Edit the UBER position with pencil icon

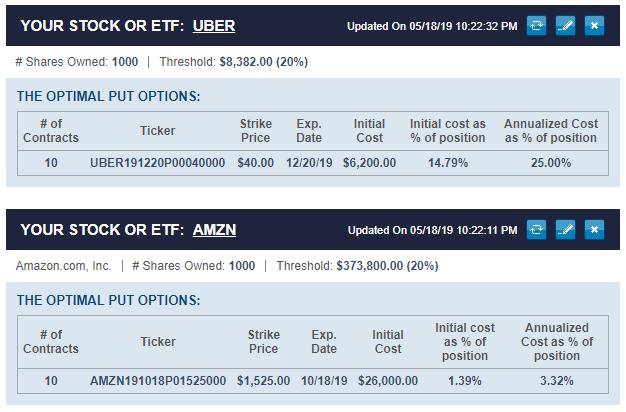(x=565, y=26)
